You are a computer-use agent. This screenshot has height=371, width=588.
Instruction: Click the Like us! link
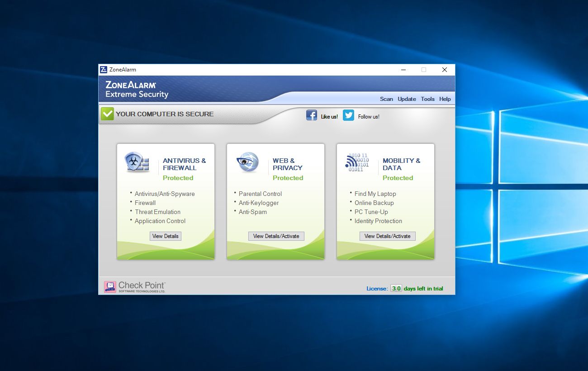pos(329,117)
